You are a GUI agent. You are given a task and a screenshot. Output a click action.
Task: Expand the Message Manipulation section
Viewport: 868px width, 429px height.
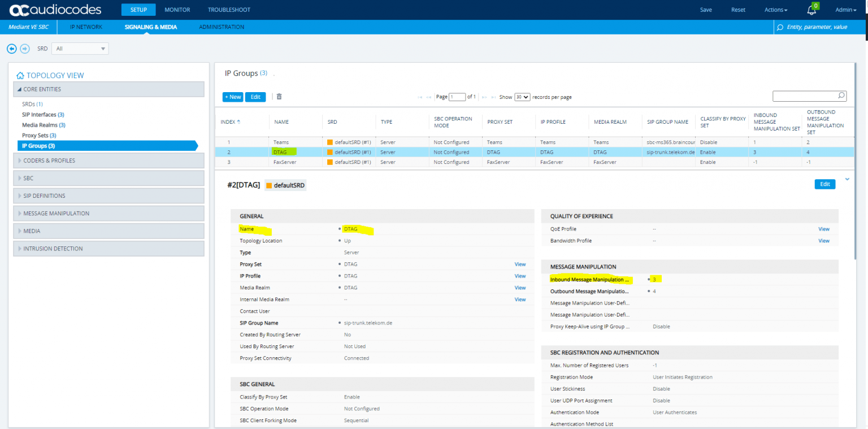tap(109, 213)
